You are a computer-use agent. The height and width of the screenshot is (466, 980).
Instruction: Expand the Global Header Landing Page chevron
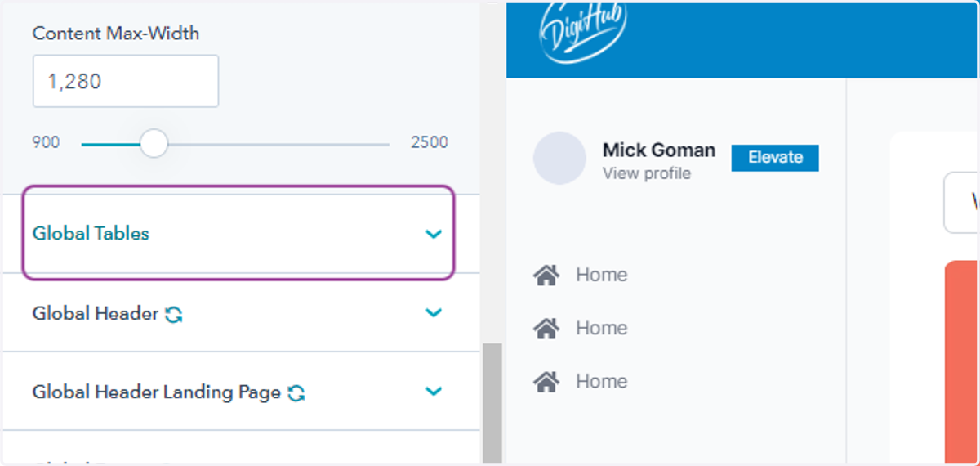coord(434,391)
